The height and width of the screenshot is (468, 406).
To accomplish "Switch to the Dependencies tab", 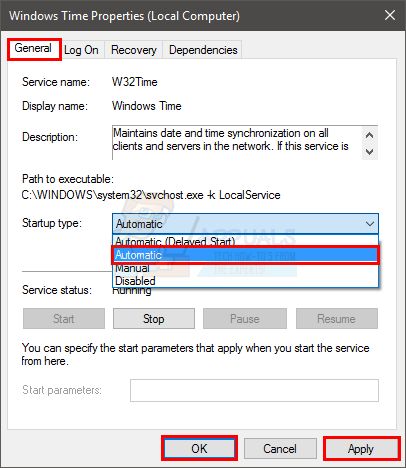I will coord(203,50).
